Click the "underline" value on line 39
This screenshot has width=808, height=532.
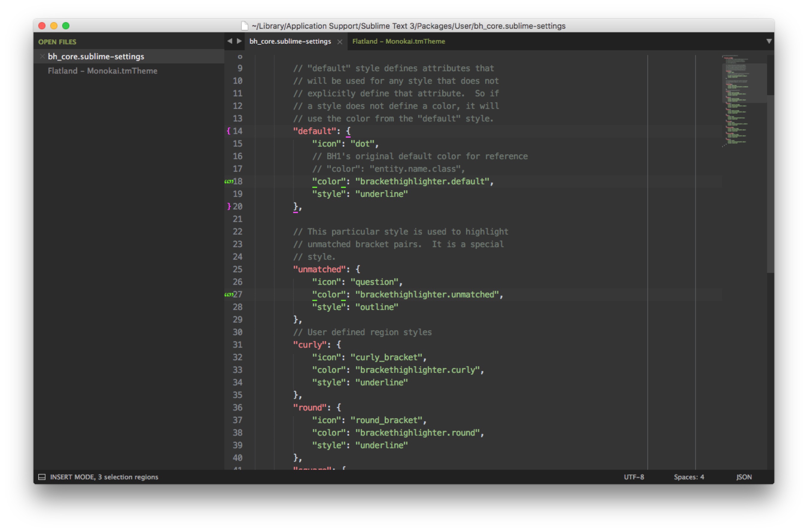(381, 445)
